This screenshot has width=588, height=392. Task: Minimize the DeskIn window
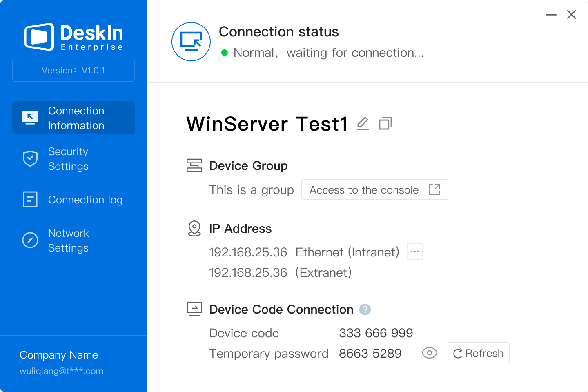[x=551, y=15]
